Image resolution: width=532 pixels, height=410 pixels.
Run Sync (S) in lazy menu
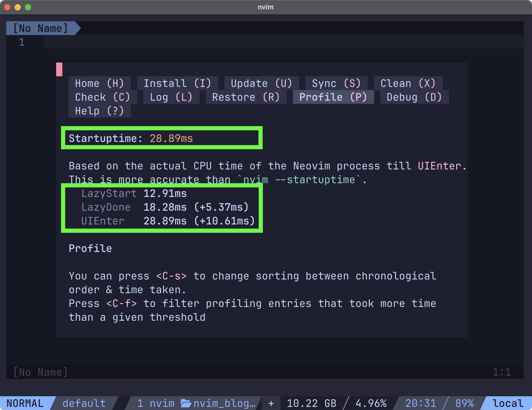click(x=336, y=84)
